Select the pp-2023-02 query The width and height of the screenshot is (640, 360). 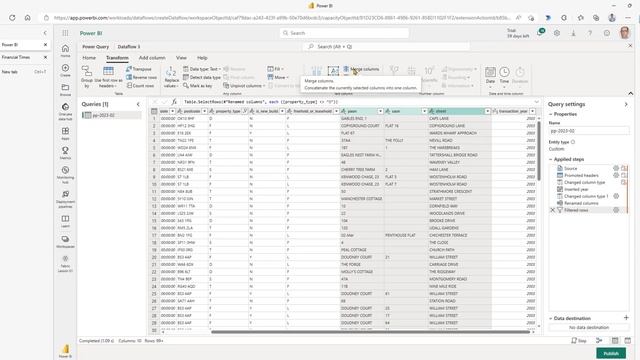tap(111, 115)
